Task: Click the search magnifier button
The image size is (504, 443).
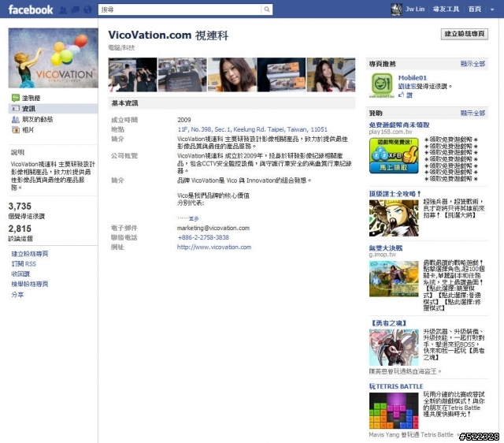Action: click(267, 9)
